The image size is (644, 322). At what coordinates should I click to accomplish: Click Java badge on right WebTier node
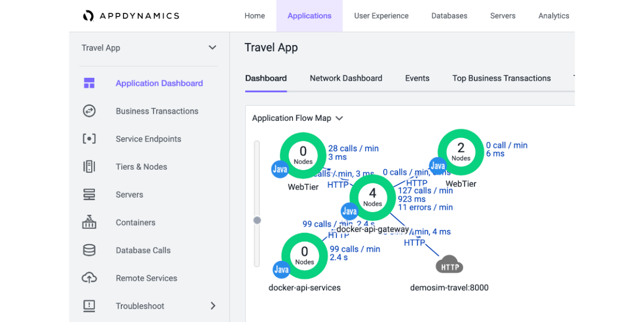click(438, 166)
